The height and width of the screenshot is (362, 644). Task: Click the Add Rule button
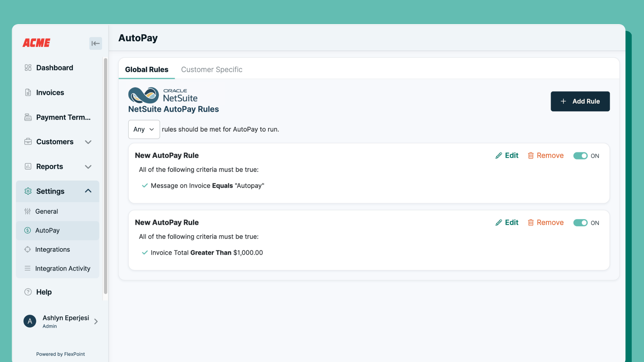point(580,101)
